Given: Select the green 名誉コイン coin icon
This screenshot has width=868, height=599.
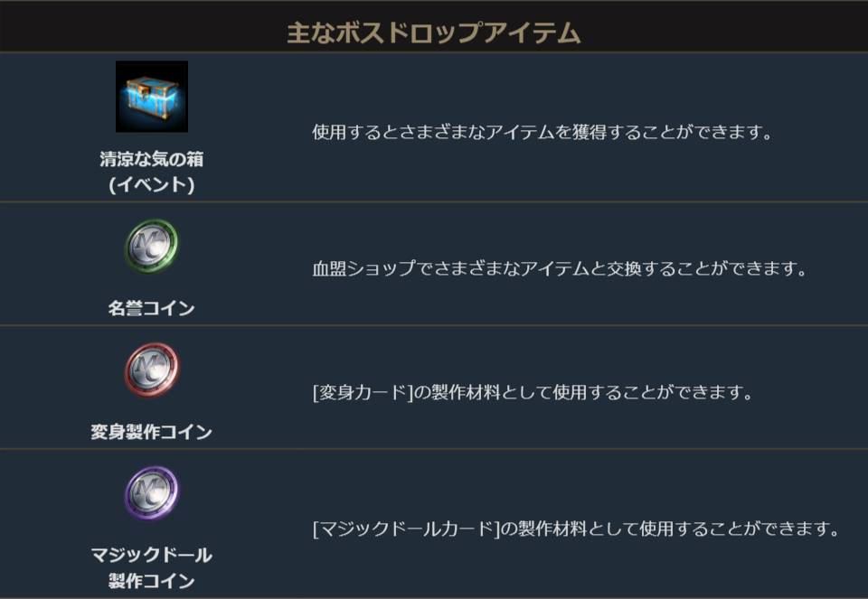Looking at the screenshot, I should pyautogui.click(x=151, y=246).
